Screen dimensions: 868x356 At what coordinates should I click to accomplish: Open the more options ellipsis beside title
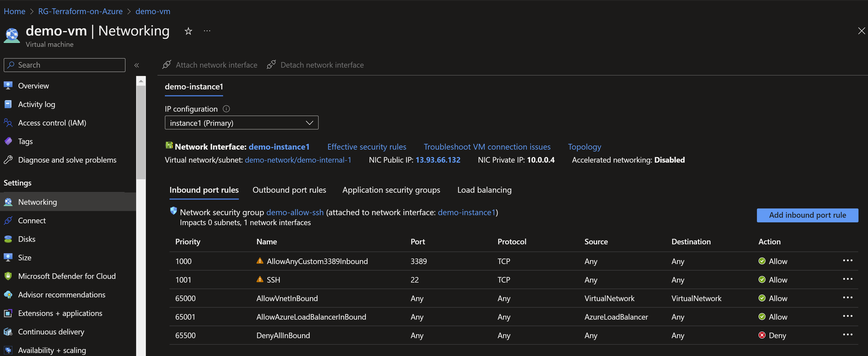207,31
